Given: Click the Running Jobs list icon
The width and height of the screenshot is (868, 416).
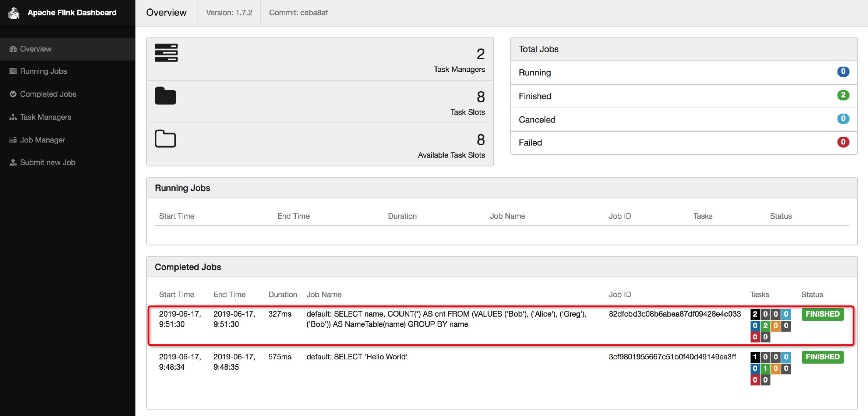Looking at the screenshot, I should click(13, 71).
